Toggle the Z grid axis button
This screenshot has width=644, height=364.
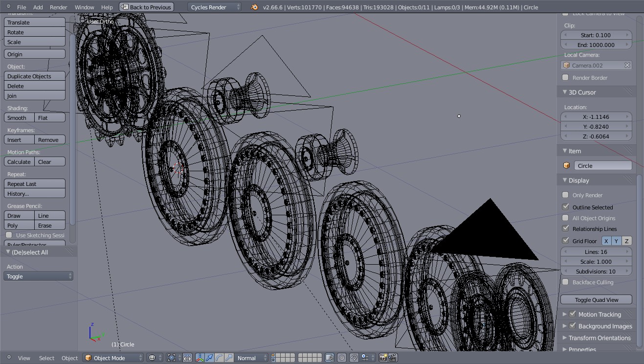[627, 241]
